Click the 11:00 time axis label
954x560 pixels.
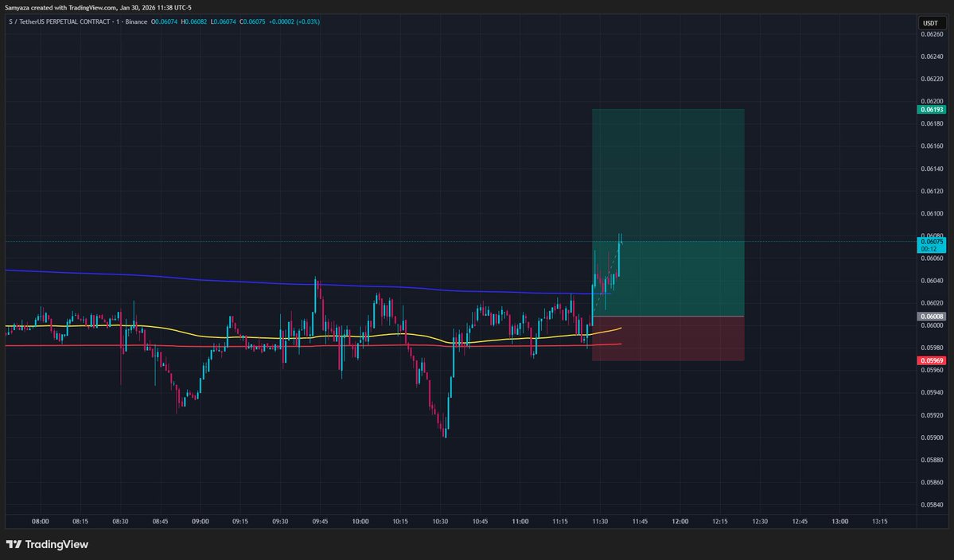pos(520,522)
